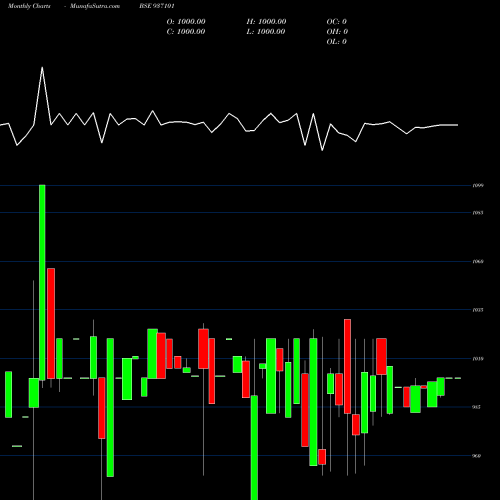
Task: Click the MunafaSutra.com label
Action: 95,6
